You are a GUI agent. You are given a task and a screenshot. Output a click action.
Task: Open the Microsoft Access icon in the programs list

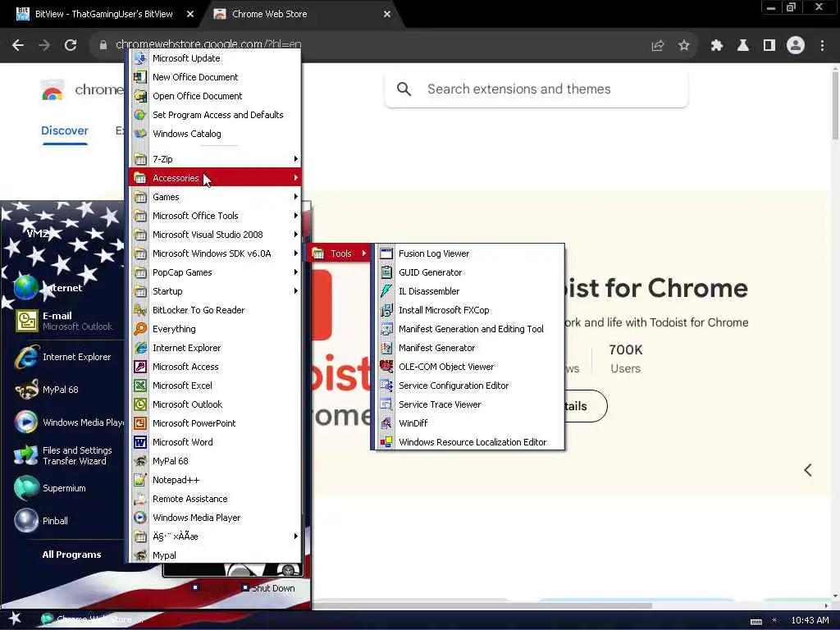click(x=140, y=367)
